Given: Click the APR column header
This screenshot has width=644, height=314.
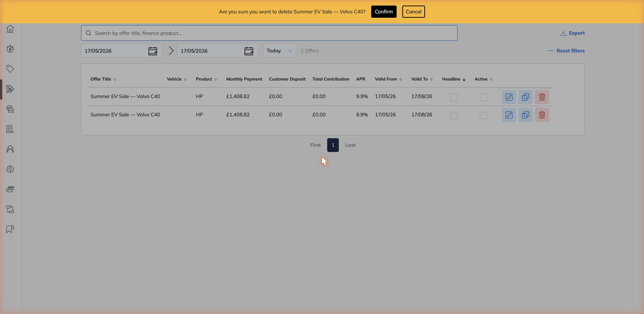Looking at the screenshot, I should [361, 79].
